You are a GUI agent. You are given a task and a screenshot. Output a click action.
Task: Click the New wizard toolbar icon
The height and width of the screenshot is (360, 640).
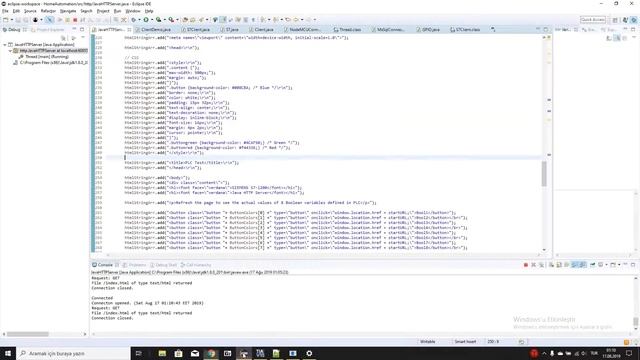coord(6,20)
